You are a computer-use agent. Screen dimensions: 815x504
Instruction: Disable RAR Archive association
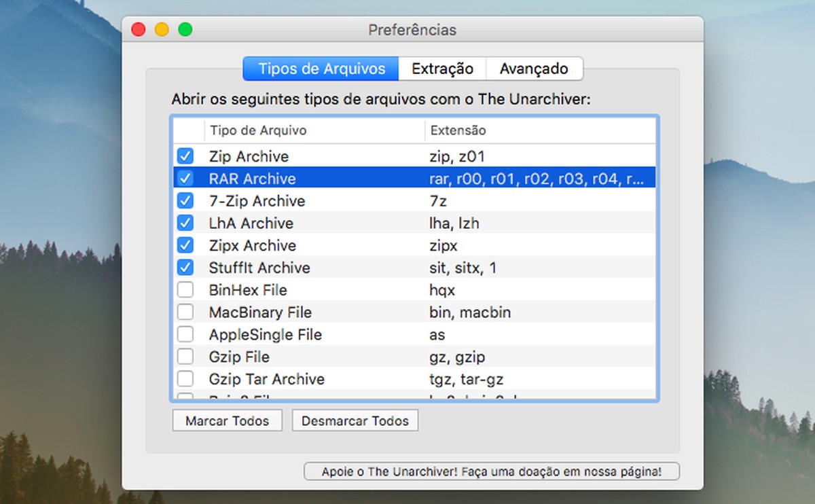[x=185, y=178]
